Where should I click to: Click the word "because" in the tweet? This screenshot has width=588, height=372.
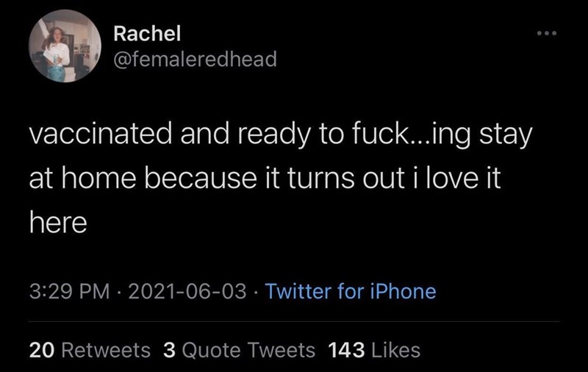pos(196,179)
